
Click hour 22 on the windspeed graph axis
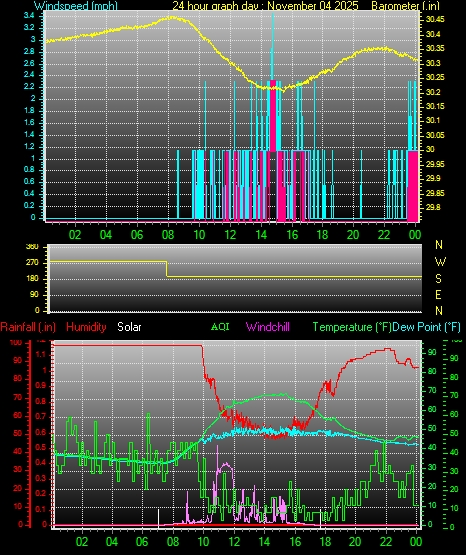click(x=384, y=235)
